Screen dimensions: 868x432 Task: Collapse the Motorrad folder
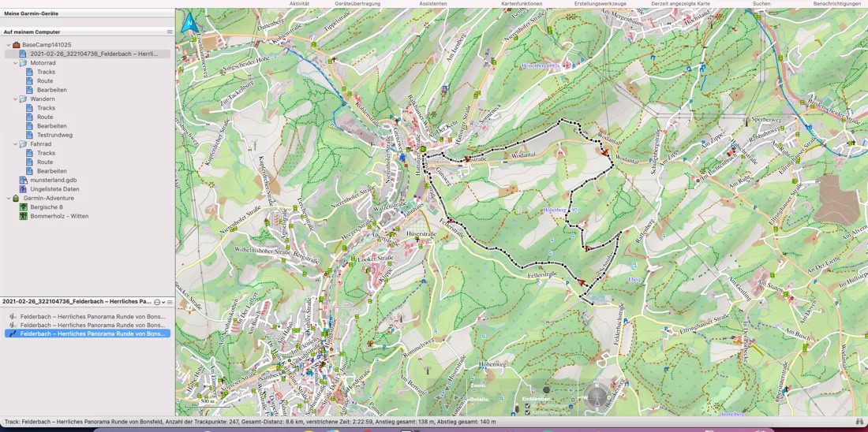[15, 63]
